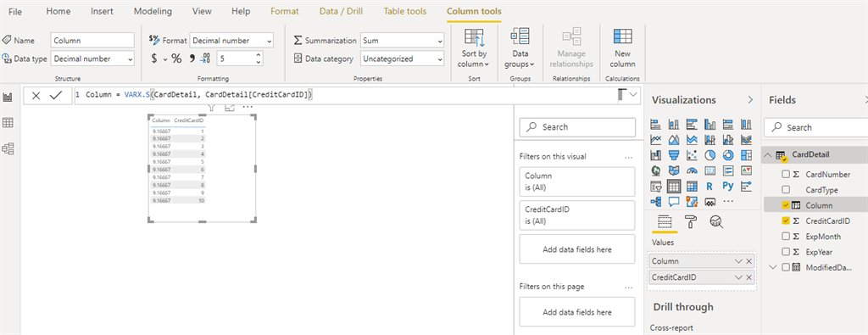Select the line chart visualization
This screenshot has width=868, height=335.
tap(657, 140)
